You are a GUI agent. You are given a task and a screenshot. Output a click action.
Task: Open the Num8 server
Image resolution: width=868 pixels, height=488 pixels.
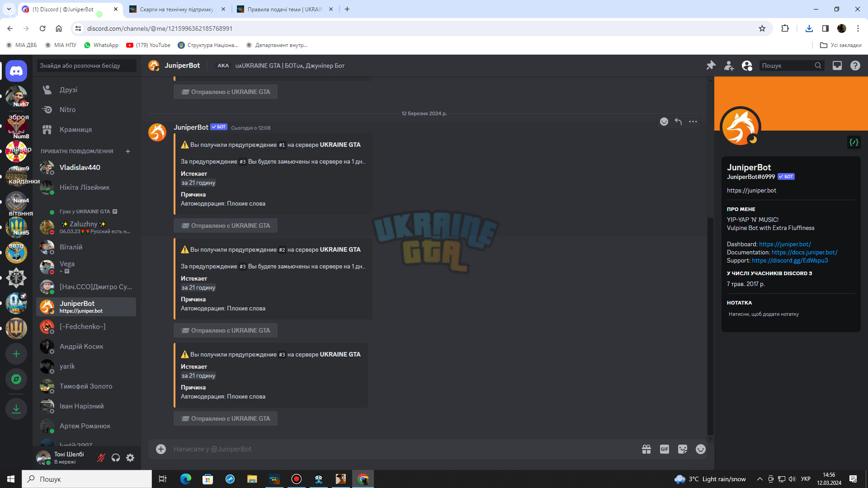pos(16,126)
